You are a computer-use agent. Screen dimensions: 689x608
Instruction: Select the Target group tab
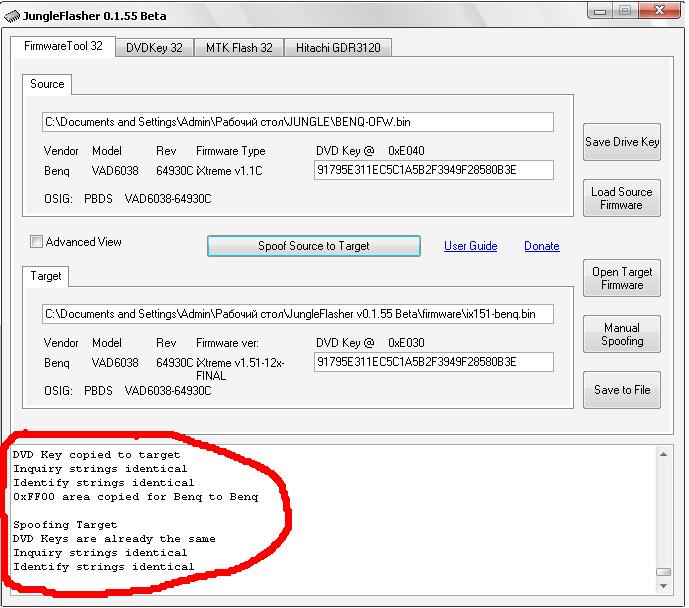[46, 276]
